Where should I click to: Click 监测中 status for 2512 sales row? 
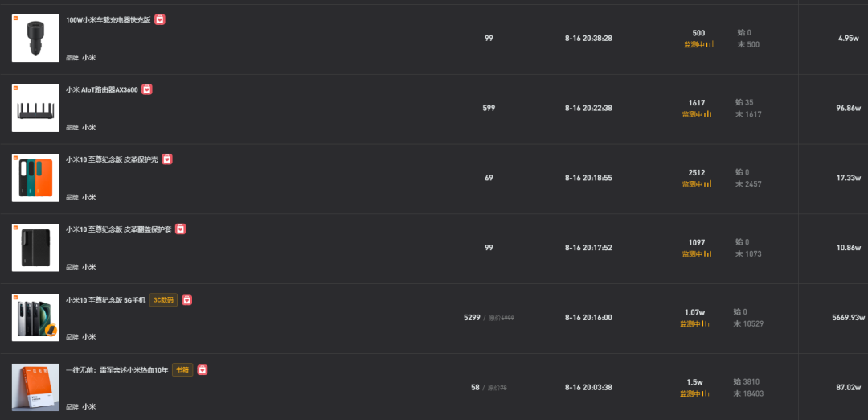coord(692,184)
